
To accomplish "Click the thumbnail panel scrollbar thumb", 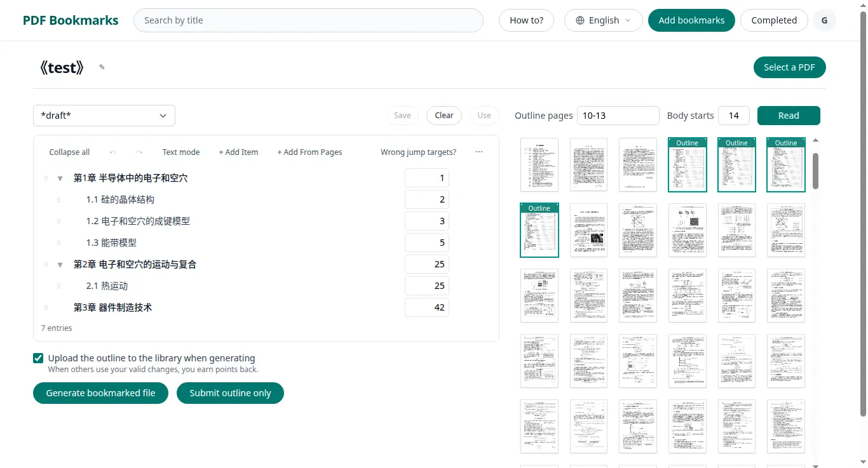I will 816,171.
